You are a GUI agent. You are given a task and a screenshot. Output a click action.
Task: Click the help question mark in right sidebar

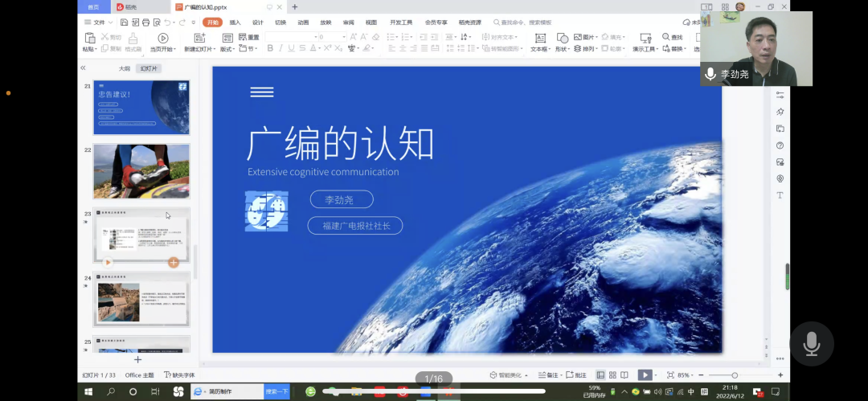(780, 145)
